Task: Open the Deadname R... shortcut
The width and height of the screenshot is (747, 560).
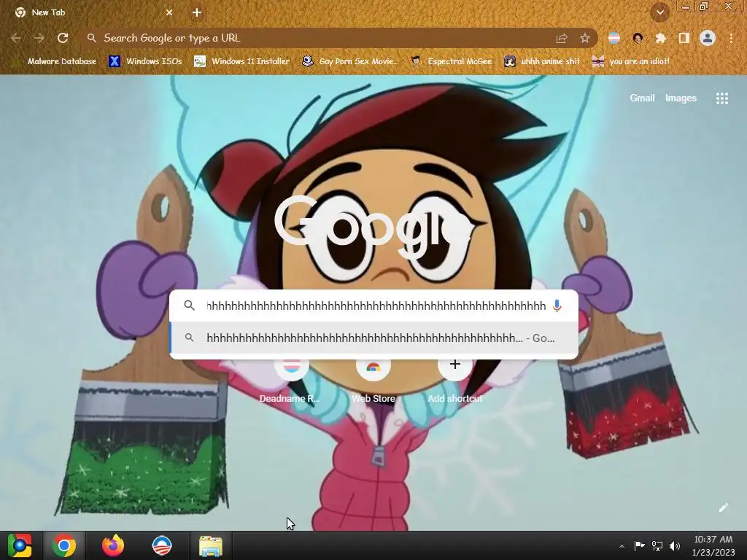Action: [291, 381]
